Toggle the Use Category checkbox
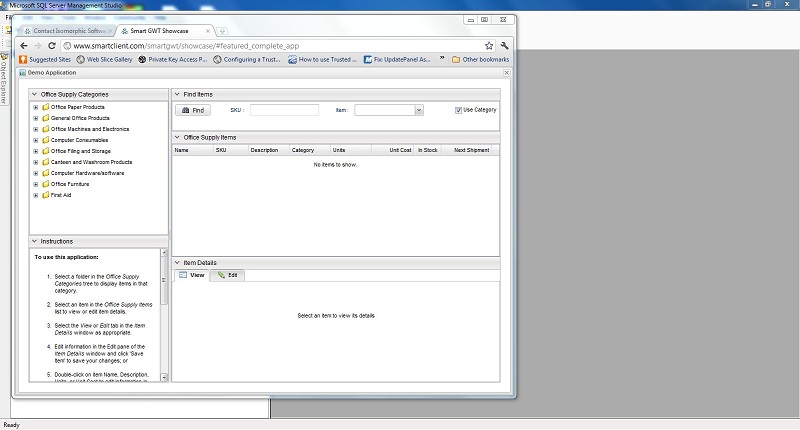Image resolution: width=800 pixels, height=430 pixels. point(459,110)
